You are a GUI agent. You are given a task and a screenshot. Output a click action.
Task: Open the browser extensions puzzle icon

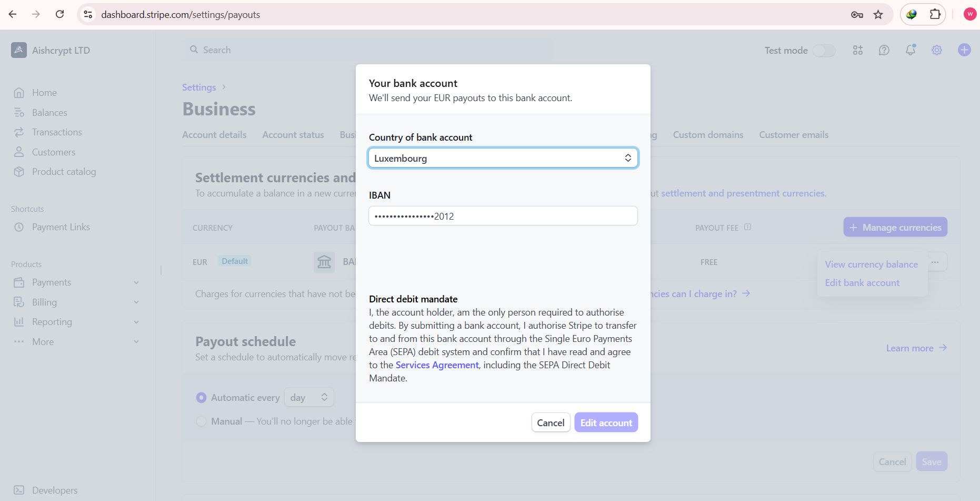tap(935, 14)
